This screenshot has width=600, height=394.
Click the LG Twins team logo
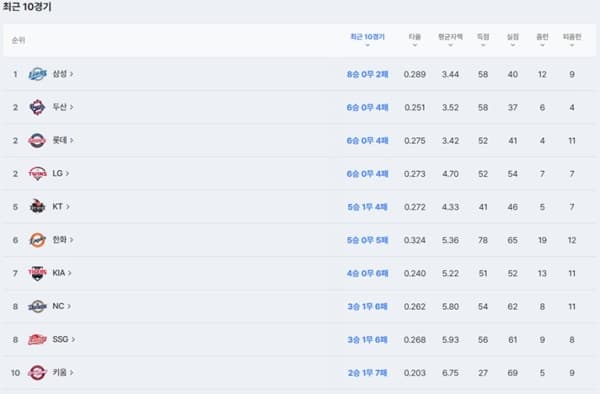pos(38,174)
